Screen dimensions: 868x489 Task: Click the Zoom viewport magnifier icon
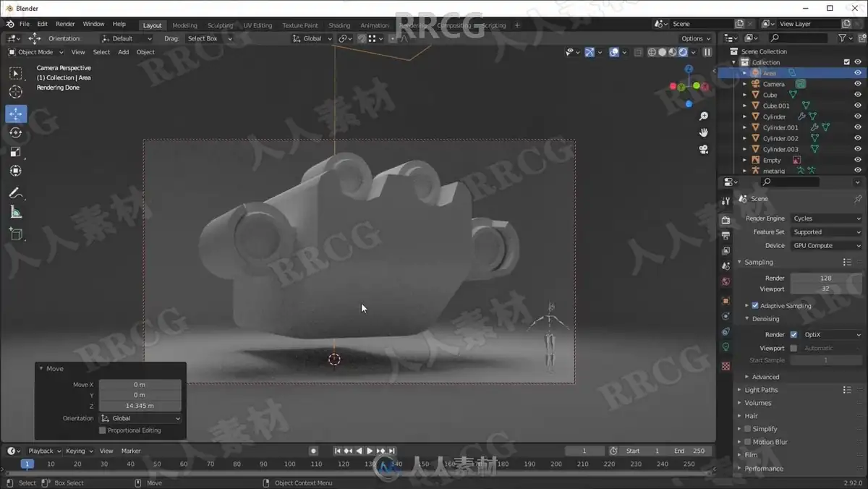703,116
